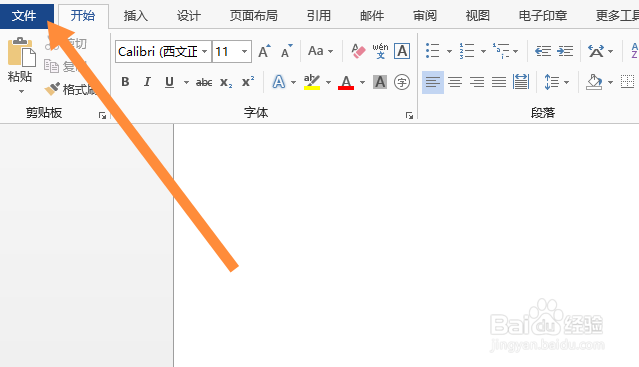Click the bullet list icon

[x=432, y=51]
